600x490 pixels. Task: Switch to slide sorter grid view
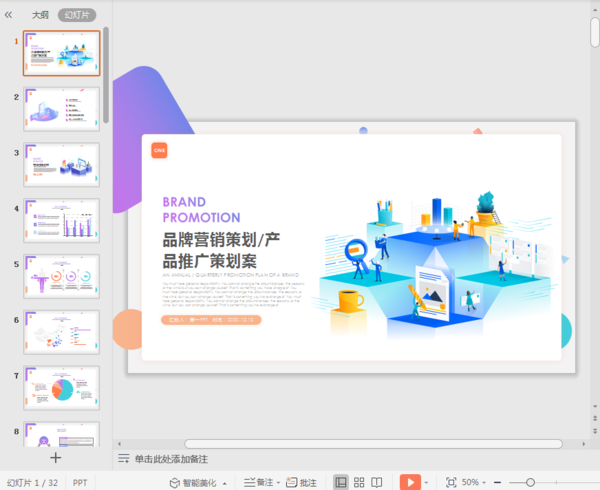[x=359, y=482]
